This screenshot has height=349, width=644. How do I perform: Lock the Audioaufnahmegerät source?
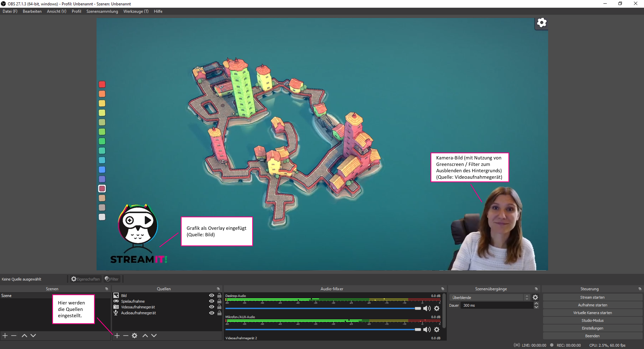click(219, 313)
